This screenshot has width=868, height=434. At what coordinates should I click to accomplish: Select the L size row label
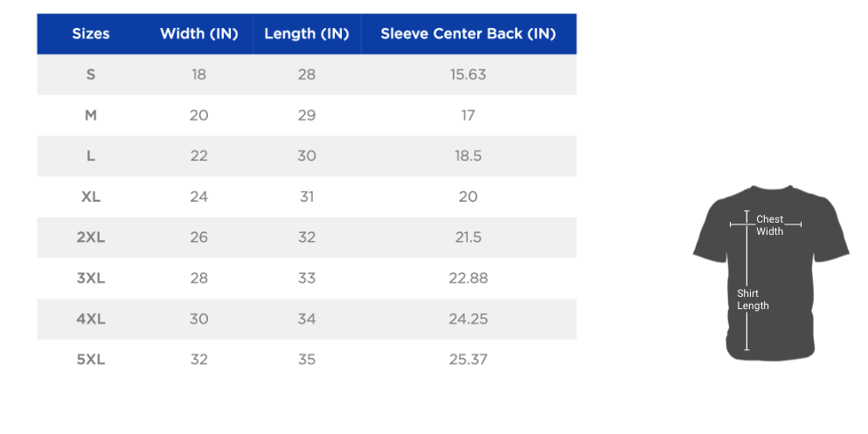coord(91,156)
